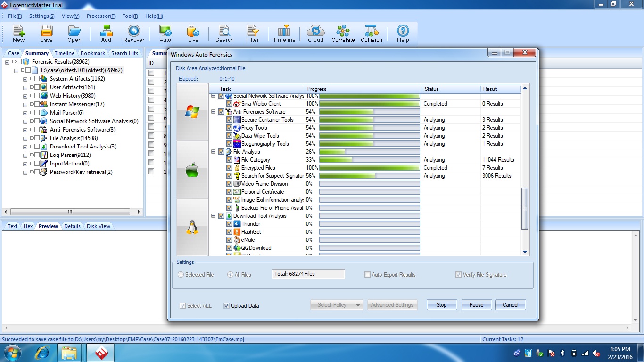Click the Help toolbar icon
The image size is (644, 362).
click(x=403, y=31)
